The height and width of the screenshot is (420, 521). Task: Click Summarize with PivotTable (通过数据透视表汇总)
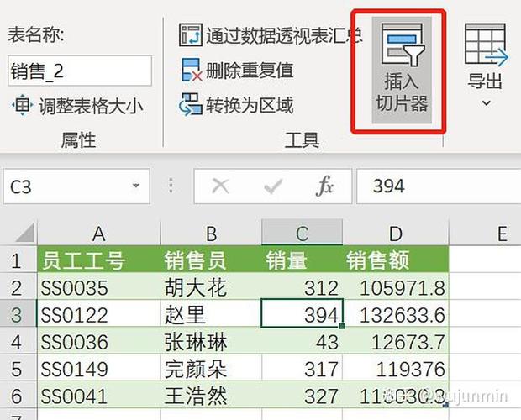click(x=271, y=35)
